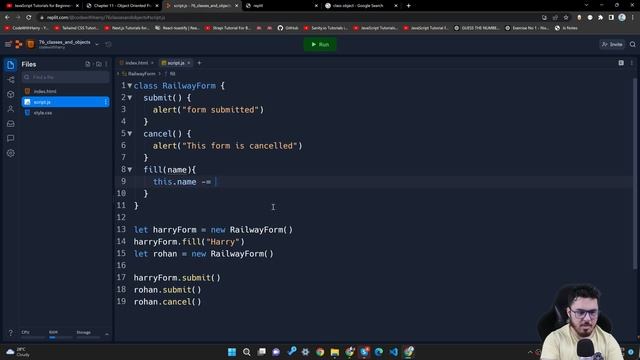The width and height of the screenshot is (640, 360).
Task: Open the Edge icon in the taskbar
Action: coord(379,352)
